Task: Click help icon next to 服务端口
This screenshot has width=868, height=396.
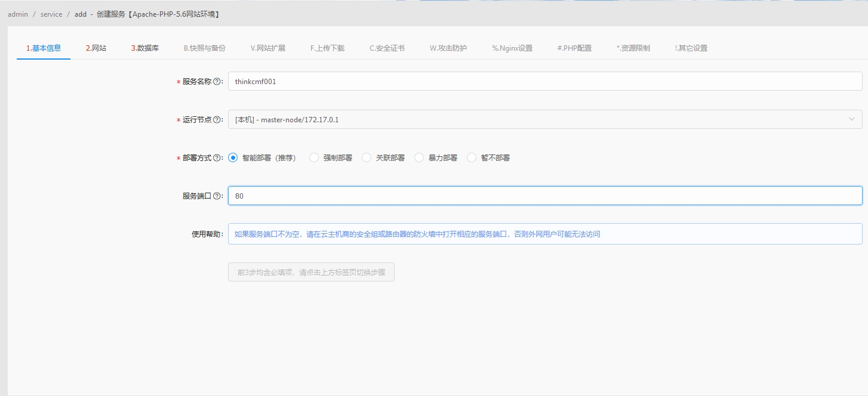Action: 217,196
